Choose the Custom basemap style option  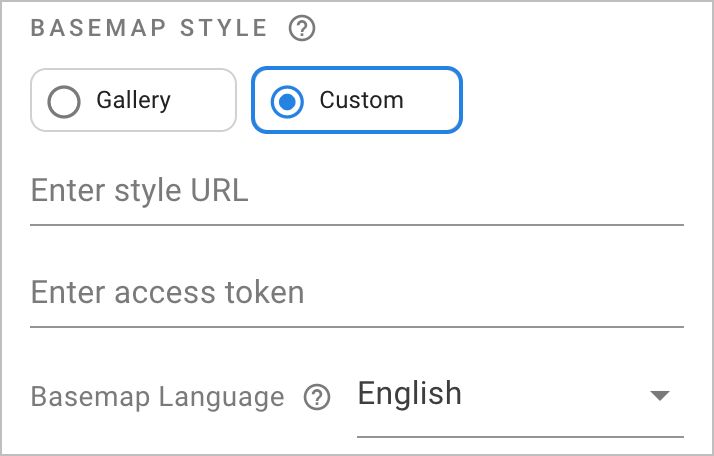point(356,100)
